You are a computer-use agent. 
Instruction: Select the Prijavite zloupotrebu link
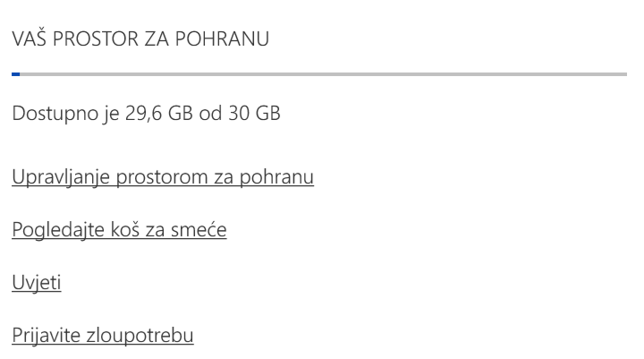coord(103,336)
